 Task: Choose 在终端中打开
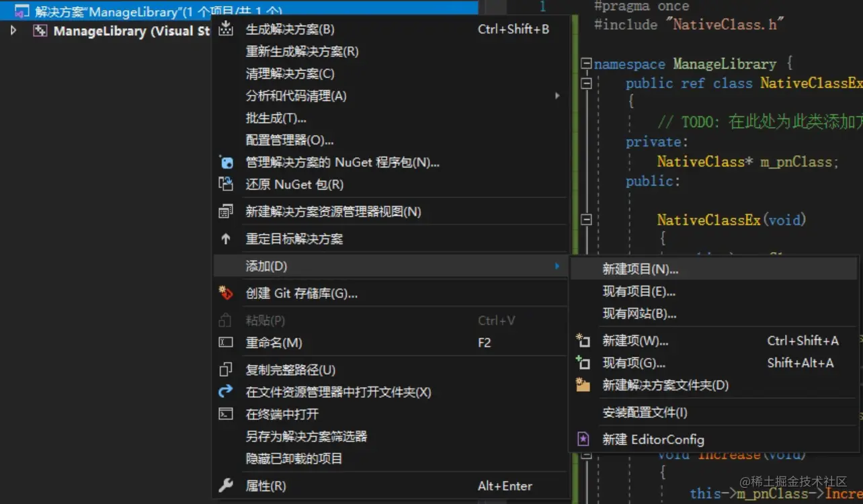pyautogui.click(x=390, y=414)
